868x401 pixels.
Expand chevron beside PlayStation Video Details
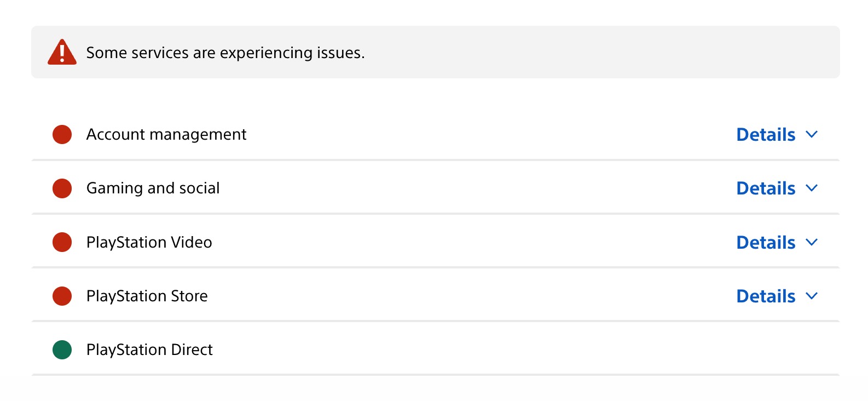[x=812, y=242]
